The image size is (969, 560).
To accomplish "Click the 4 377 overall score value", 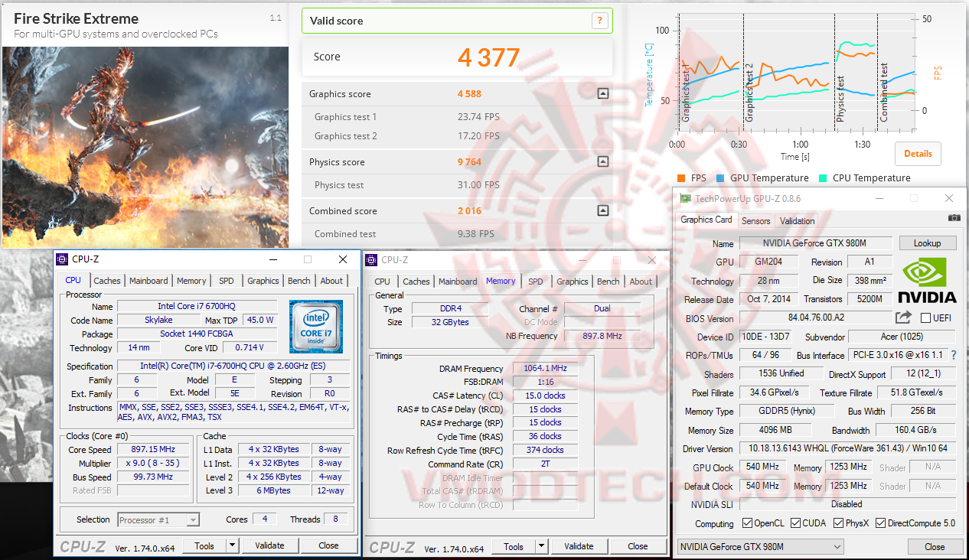I will point(488,57).
